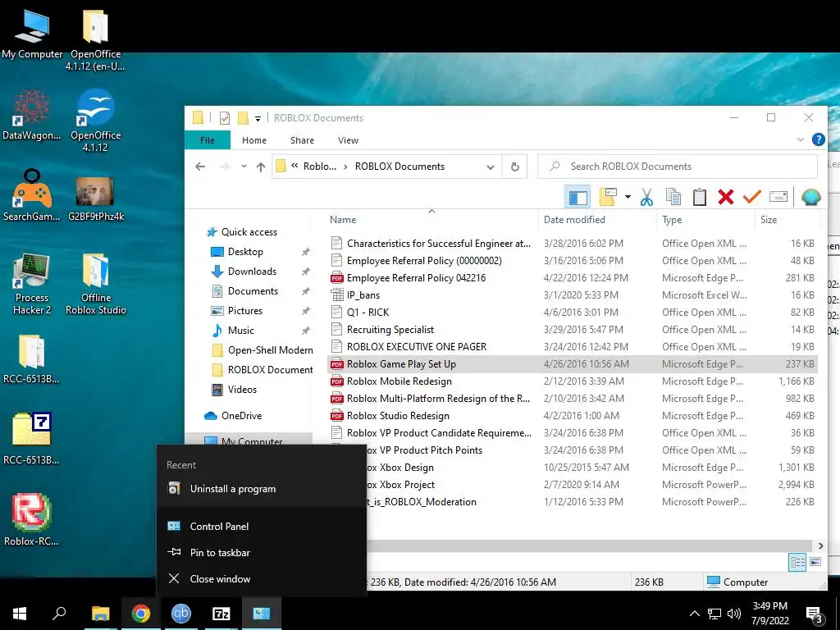Click the Rename toolbar icon

tap(778, 197)
